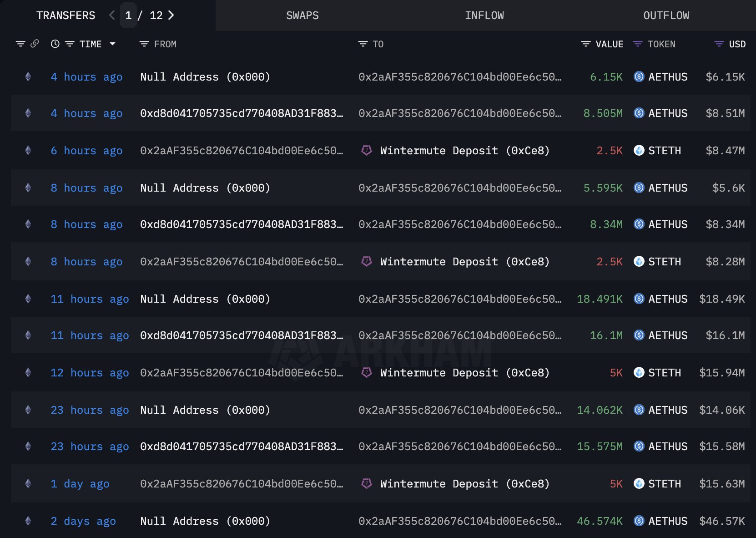
Task: Sort by the VALUE column header
Action: pyautogui.click(x=610, y=44)
